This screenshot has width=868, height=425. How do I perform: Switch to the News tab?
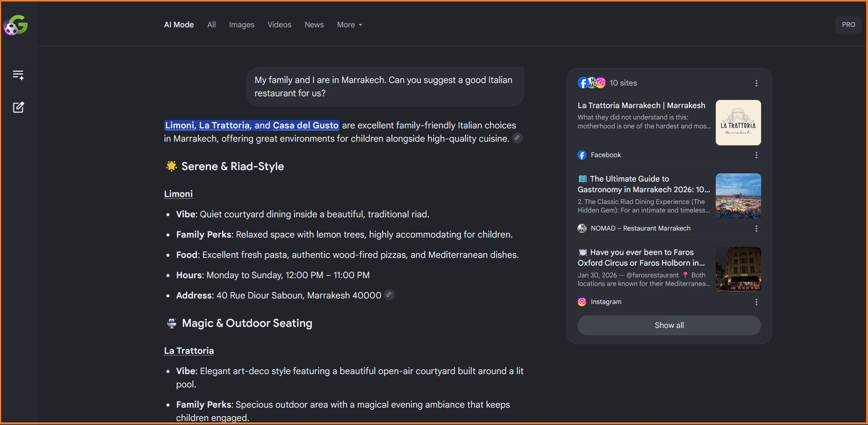[x=314, y=25]
